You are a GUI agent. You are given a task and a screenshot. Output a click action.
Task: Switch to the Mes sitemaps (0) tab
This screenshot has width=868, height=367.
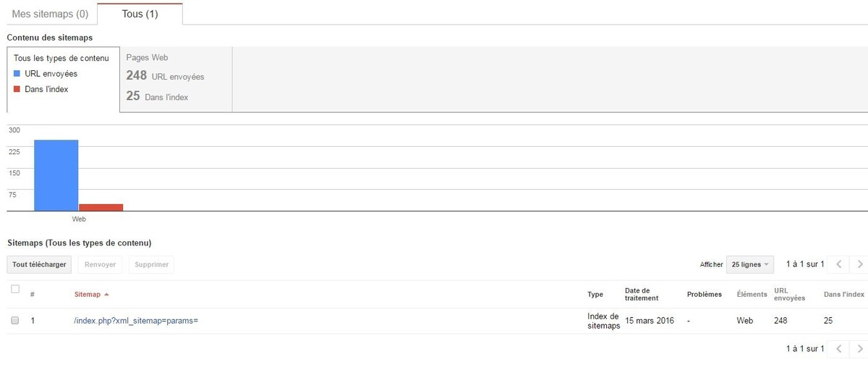click(x=50, y=14)
